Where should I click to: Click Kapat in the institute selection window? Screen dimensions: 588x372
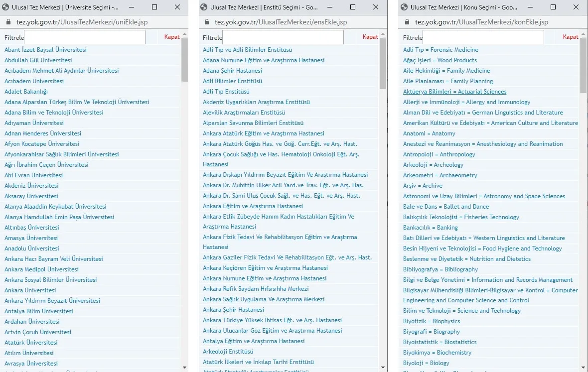pyautogui.click(x=370, y=37)
